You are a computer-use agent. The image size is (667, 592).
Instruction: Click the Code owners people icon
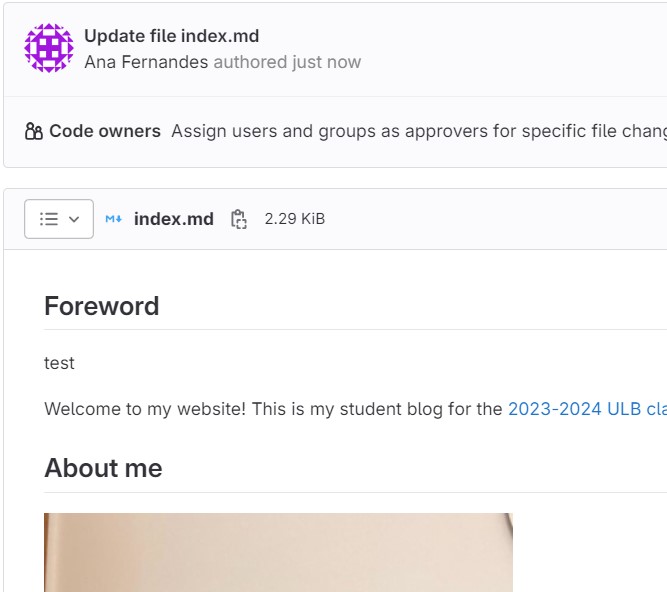tap(34, 131)
